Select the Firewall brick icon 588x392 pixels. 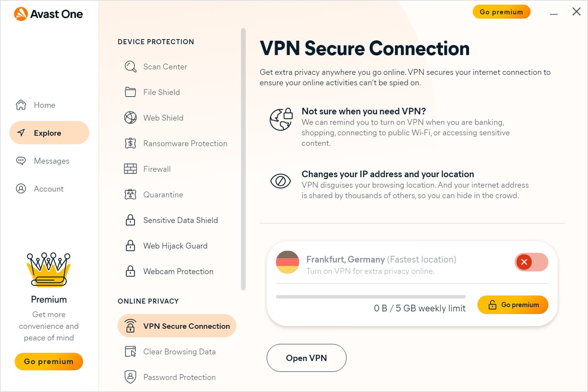130,169
